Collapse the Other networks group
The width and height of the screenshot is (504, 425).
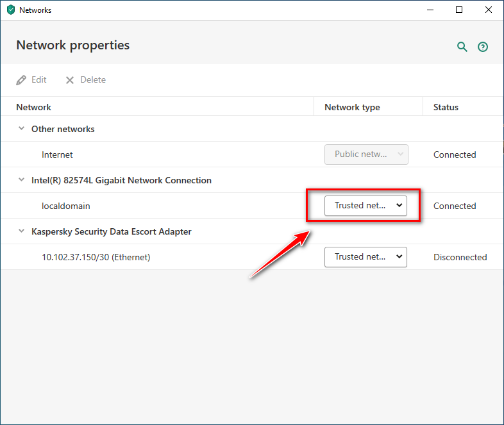point(22,129)
